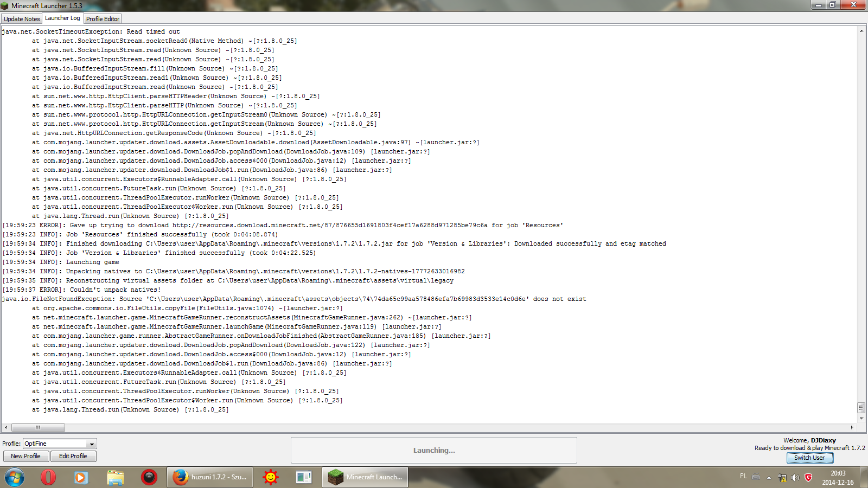
Task: Open the taskbar window icon beside the sun
Action: [x=304, y=477]
